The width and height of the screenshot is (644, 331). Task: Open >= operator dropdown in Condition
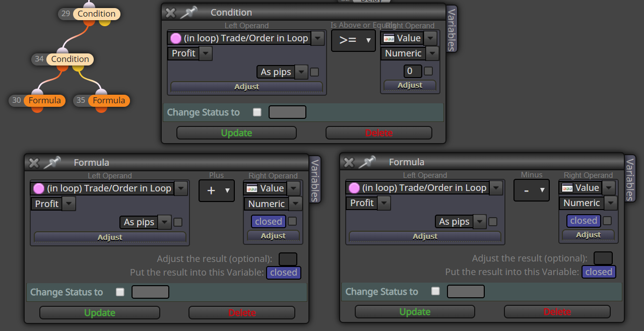(x=353, y=40)
